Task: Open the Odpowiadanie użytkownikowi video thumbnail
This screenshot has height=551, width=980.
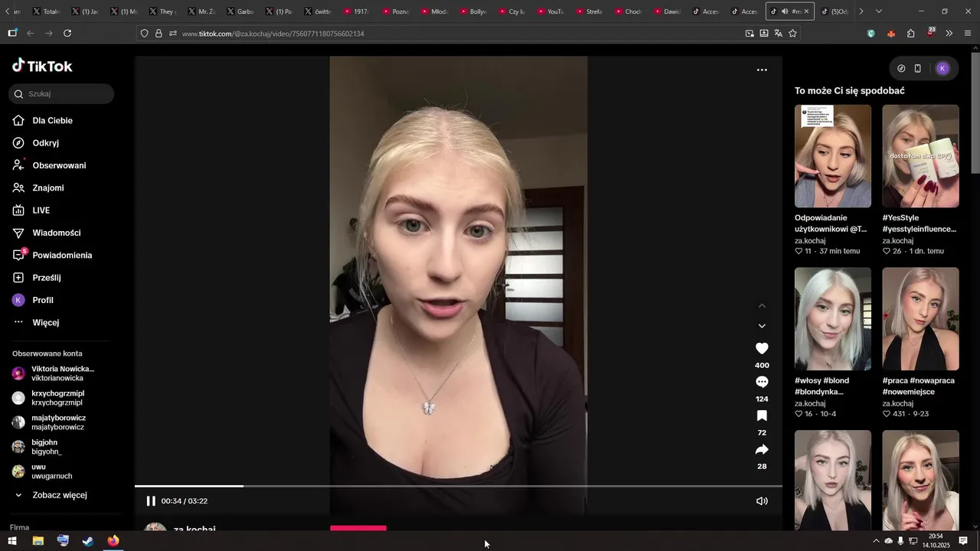Action: tap(833, 156)
